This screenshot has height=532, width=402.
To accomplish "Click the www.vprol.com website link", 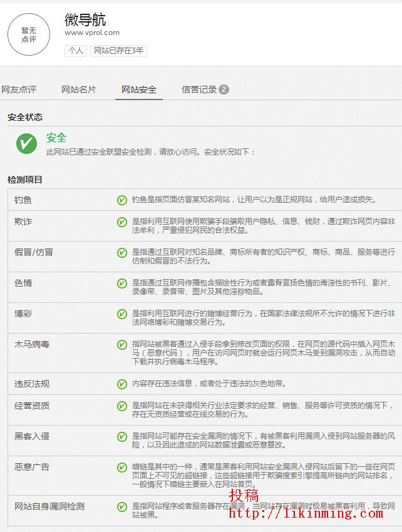I will click(92, 33).
